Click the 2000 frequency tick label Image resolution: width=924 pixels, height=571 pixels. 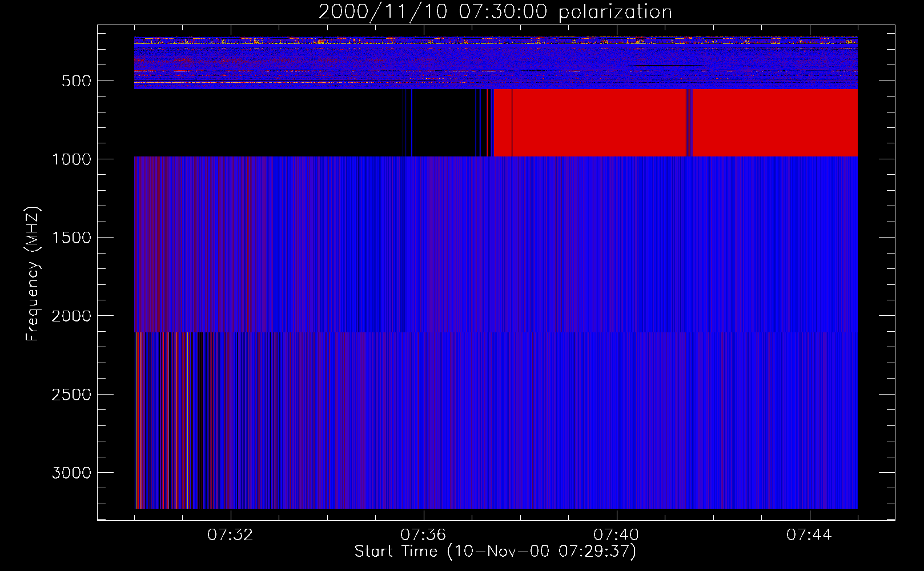coord(71,316)
